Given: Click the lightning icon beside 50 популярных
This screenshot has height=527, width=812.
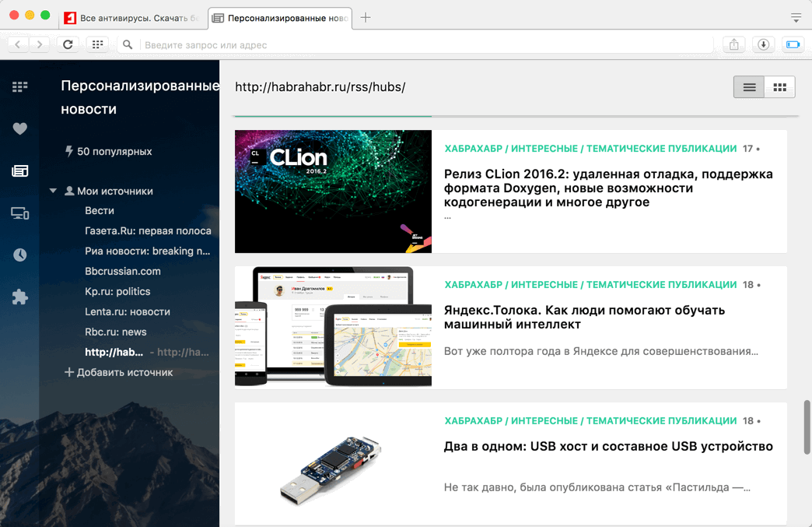Looking at the screenshot, I should pos(69,151).
